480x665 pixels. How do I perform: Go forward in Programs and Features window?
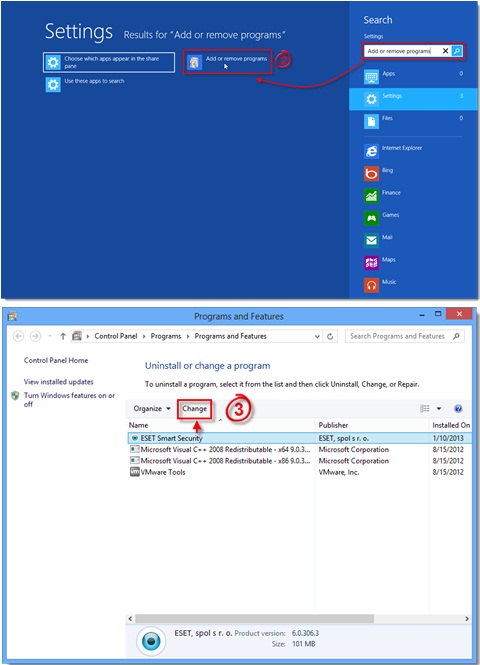point(35,336)
